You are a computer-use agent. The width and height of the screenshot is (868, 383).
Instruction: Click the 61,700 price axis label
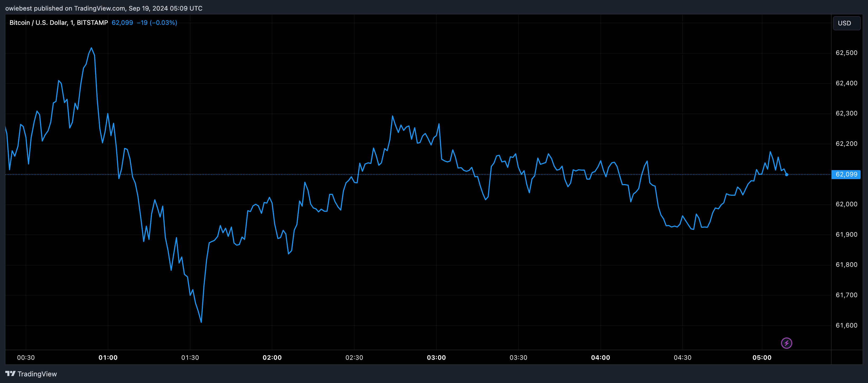point(846,295)
